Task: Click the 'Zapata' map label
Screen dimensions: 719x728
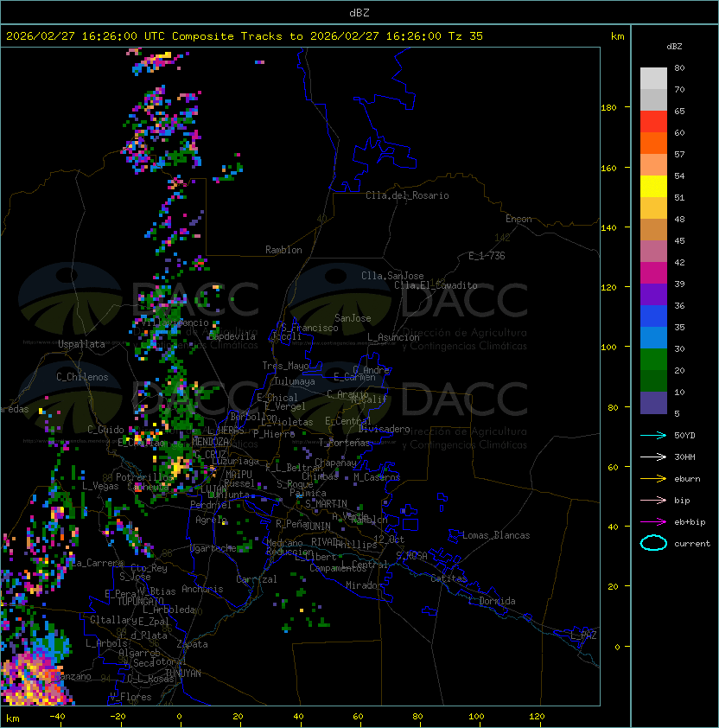Action: (x=192, y=644)
